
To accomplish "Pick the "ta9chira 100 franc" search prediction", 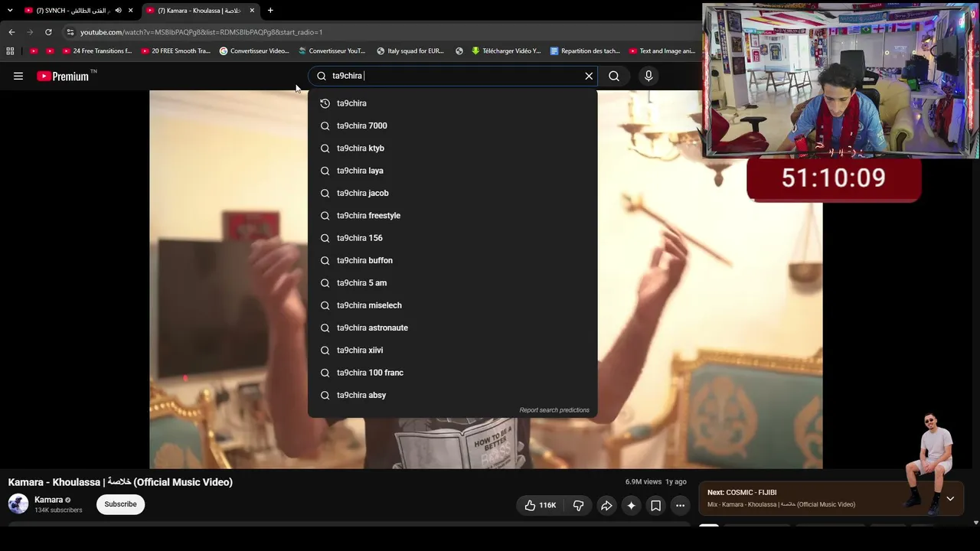I will [x=452, y=373].
